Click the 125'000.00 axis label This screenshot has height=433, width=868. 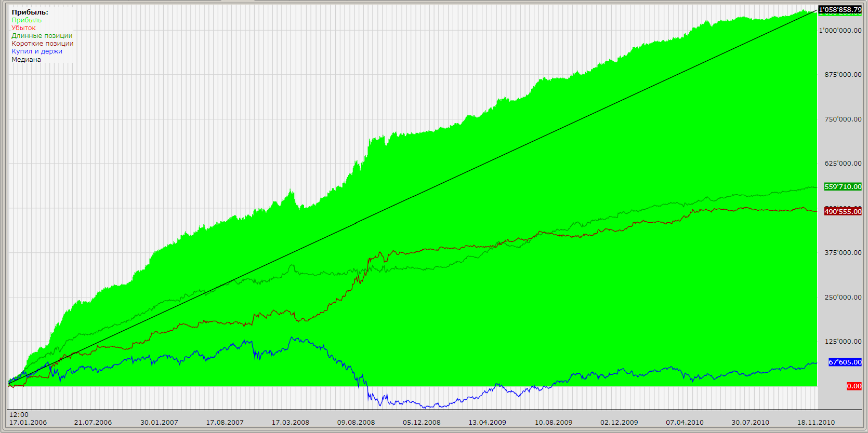coord(843,341)
